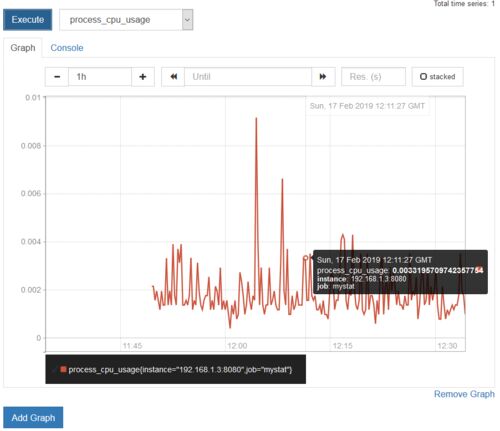
Task: Rewind end time with double-left arrows
Action: pyautogui.click(x=173, y=77)
